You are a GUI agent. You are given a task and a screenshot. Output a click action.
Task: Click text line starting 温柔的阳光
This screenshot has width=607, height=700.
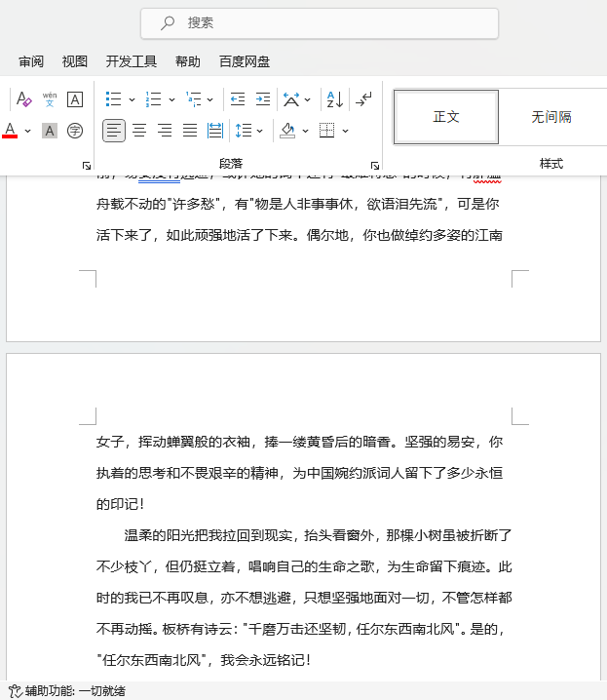point(318,535)
